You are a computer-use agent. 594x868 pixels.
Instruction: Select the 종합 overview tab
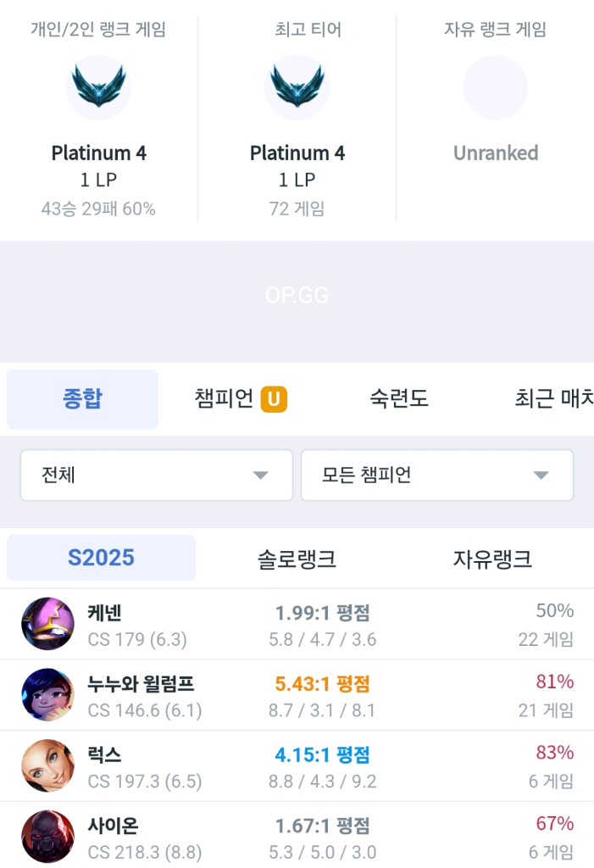pos(82,399)
